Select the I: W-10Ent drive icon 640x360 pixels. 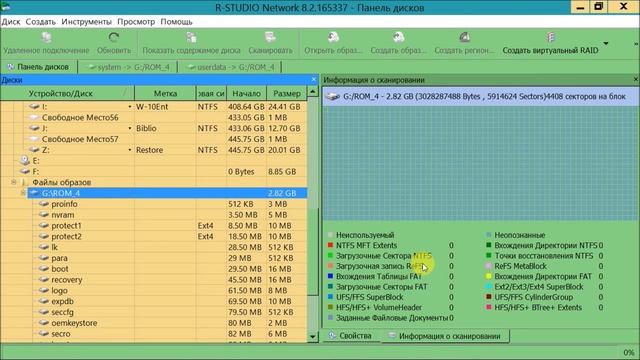pos(34,107)
